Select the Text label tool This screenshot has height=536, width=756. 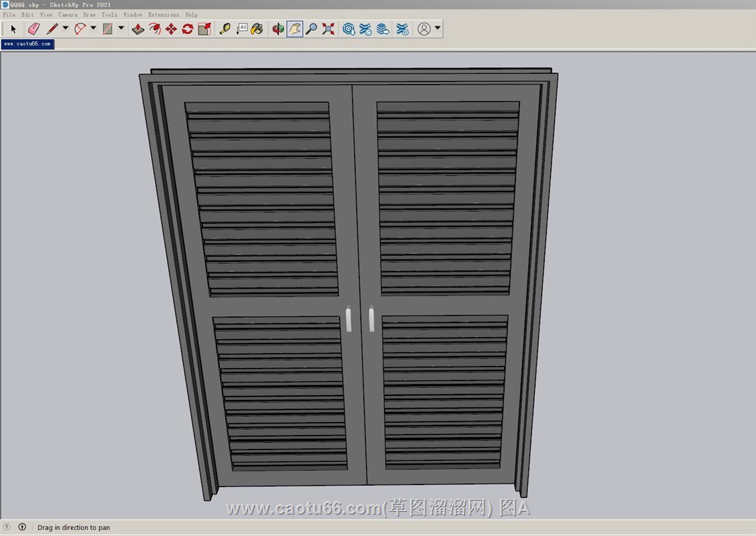pos(241,29)
